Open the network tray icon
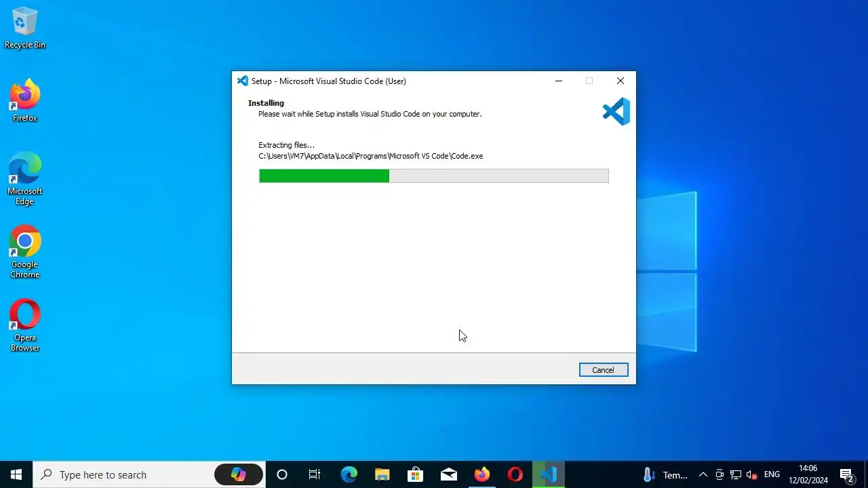 [736, 474]
